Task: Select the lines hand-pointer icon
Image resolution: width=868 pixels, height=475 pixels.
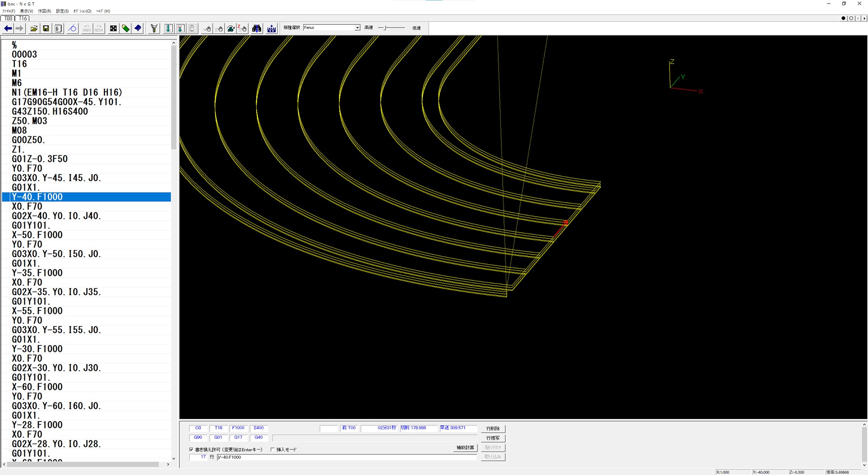Action: point(219,28)
